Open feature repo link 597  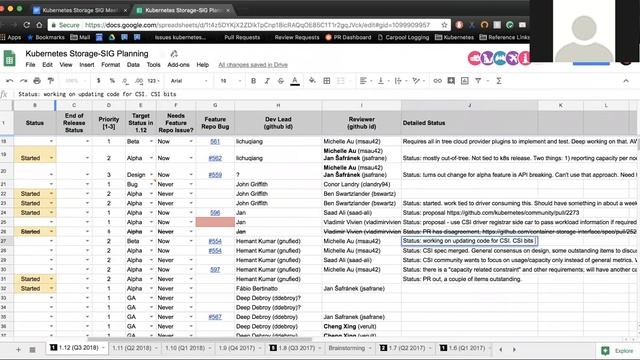215,270
